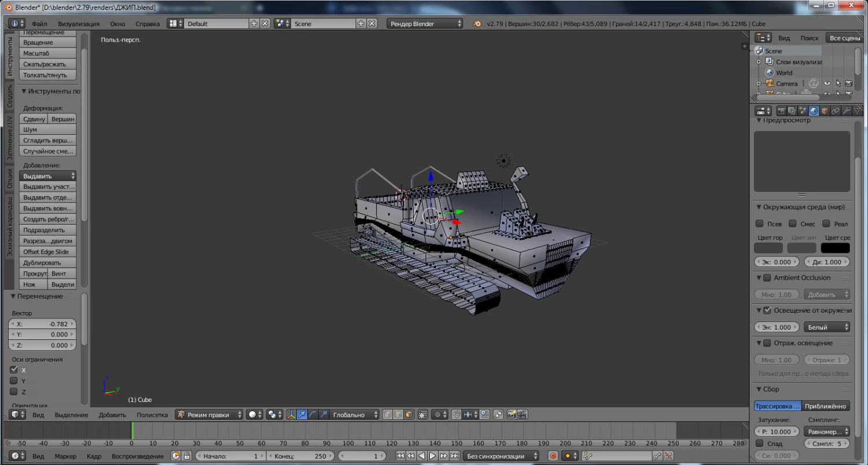Uncheck the X axis constraint checkbox
The height and width of the screenshot is (465, 868).
click(14, 370)
